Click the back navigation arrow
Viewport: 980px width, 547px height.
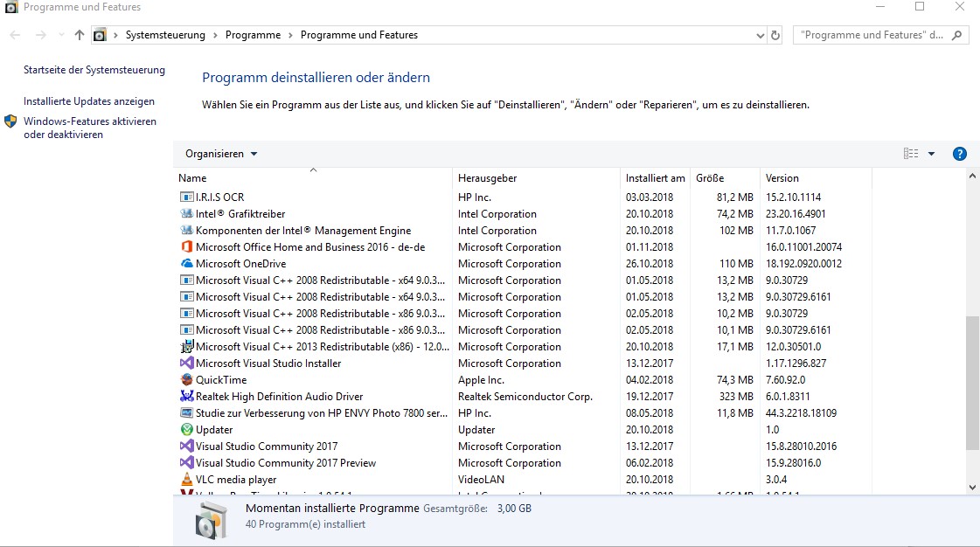pos(15,35)
